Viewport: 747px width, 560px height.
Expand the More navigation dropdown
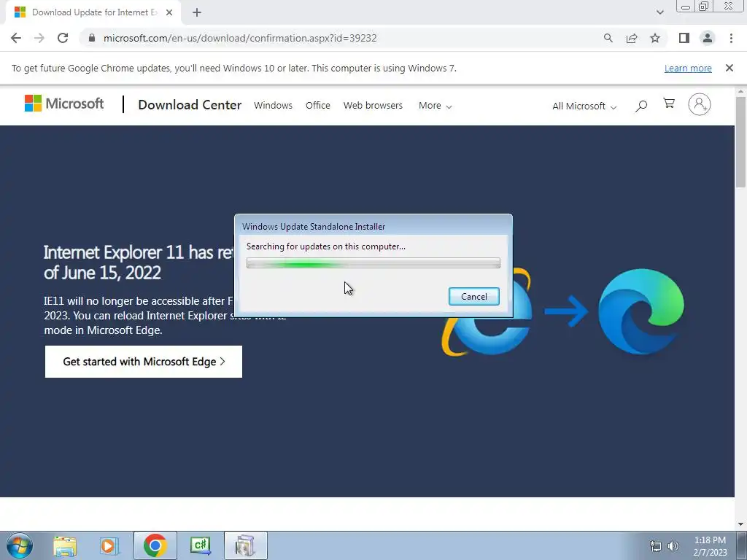click(435, 106)
